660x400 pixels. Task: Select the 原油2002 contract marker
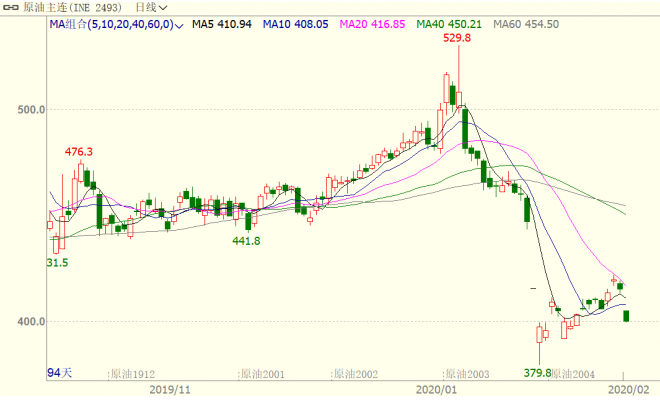[355, 374]
